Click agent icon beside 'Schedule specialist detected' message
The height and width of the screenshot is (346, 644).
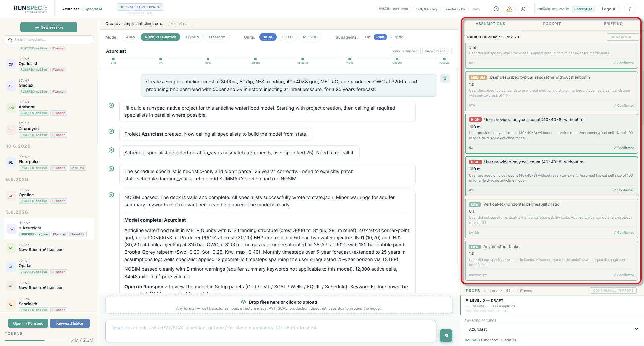(111, 150)
